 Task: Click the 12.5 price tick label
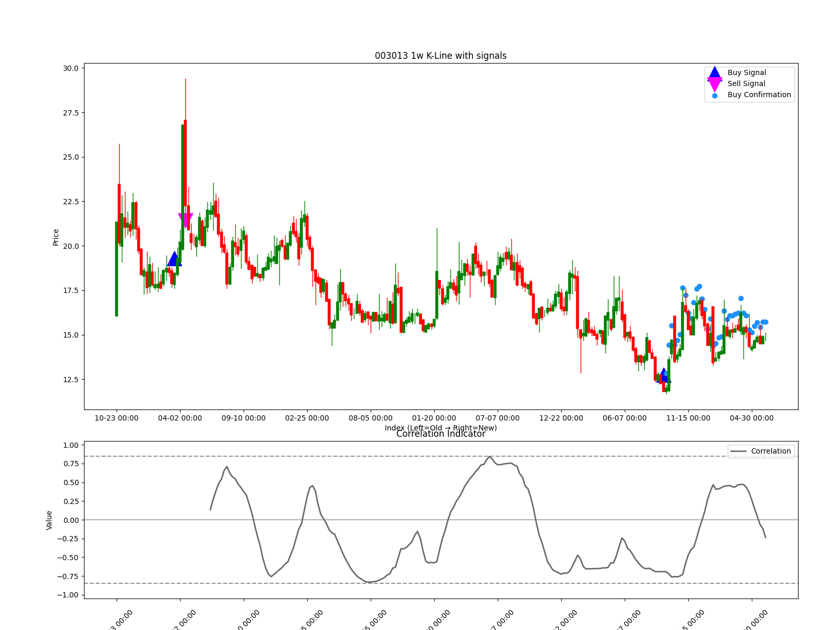tap(70, 380)
